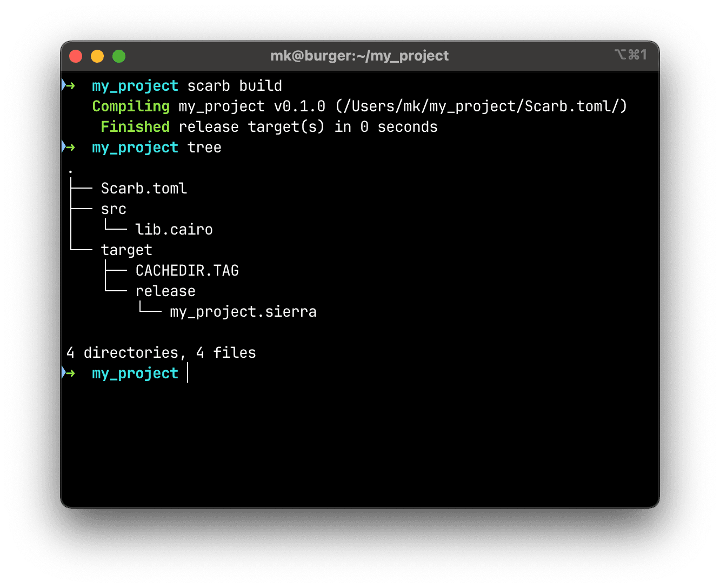This screenshot has height=588, width=720.
Task: Click Scarb.toml in the tree output
Action: [x=144, y=189]
